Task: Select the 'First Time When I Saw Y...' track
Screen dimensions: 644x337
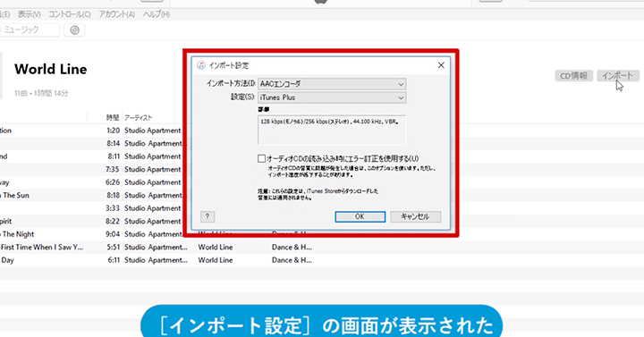Action: pos(322,247)
